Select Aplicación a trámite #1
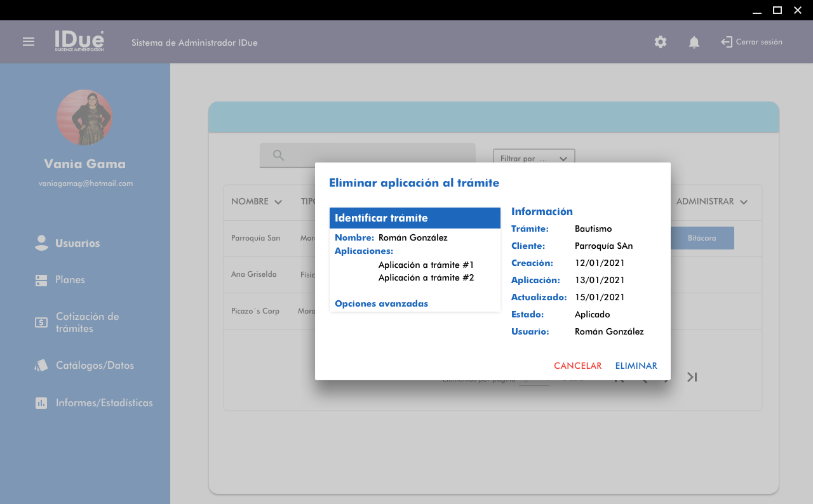Screen dimensions: 813x504 click(x=426, y=265)
